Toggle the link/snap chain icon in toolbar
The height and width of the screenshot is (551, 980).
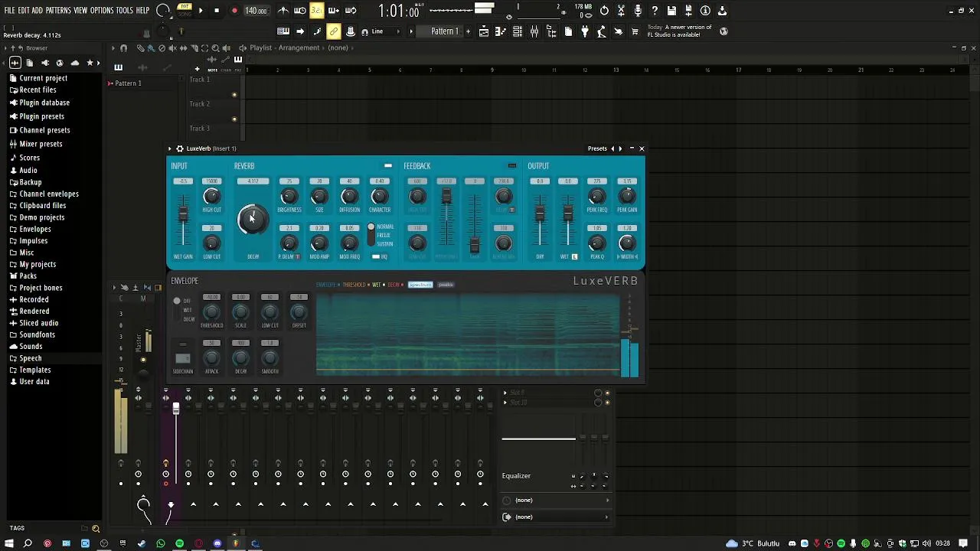[333, 31]
